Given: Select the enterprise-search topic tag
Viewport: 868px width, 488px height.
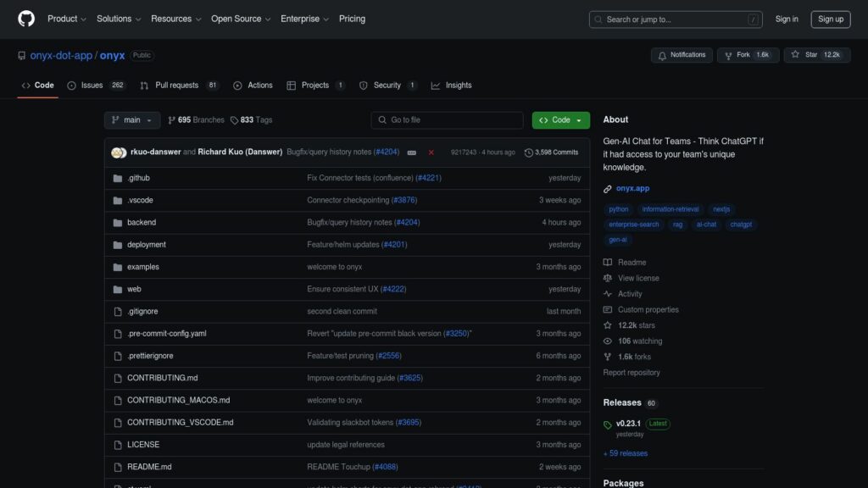Looking at the screenshot, I should click(634, 225).
